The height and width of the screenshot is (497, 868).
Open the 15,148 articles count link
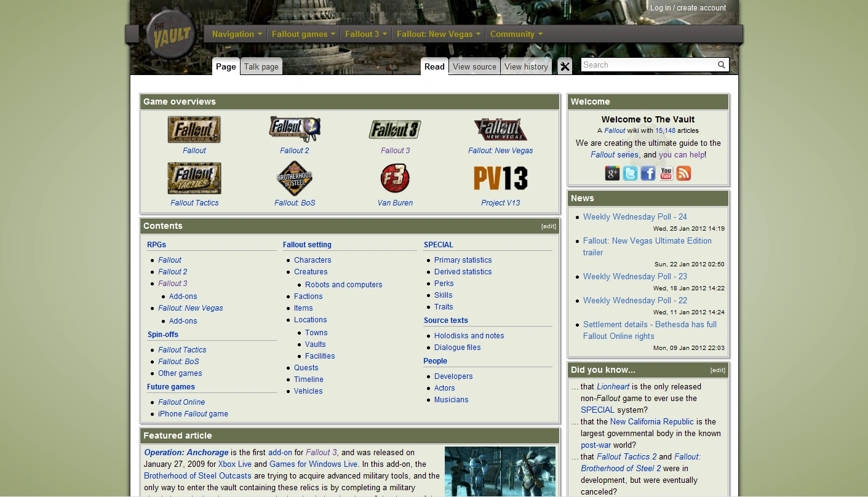[665, 130]
